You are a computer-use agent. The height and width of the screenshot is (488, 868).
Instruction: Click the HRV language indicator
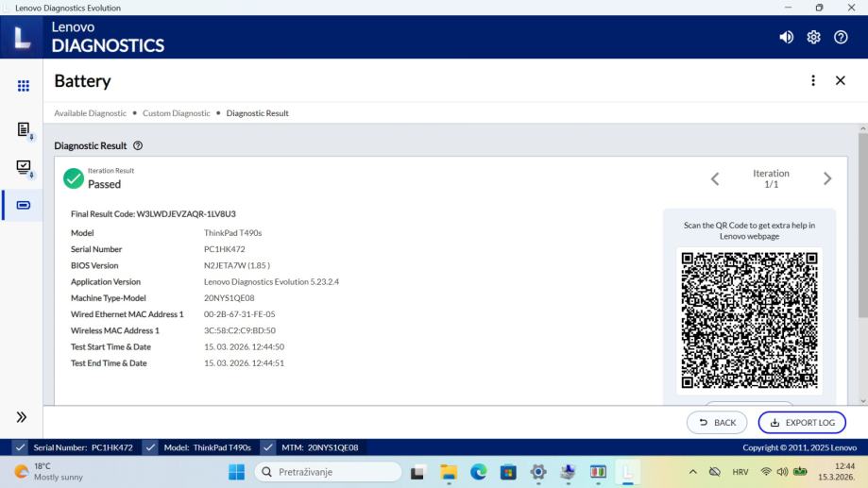pyautogui.click(x=740, y=472)
